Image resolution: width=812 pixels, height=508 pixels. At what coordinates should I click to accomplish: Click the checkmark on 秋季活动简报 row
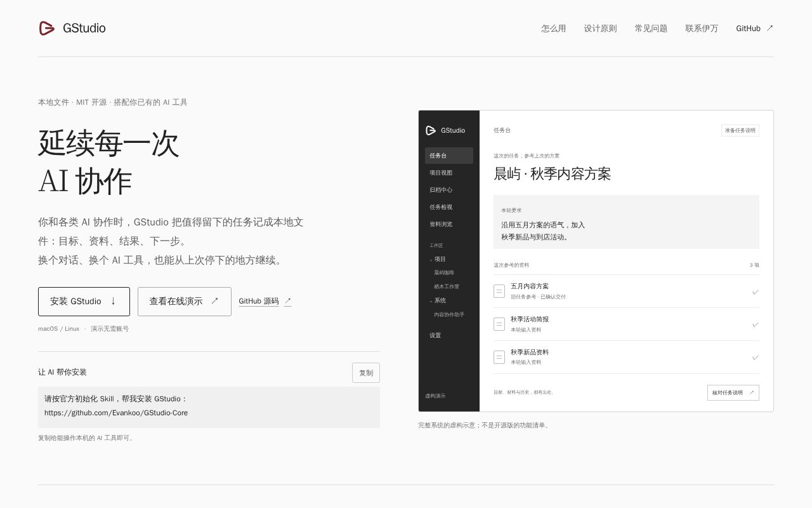point(755,324)
